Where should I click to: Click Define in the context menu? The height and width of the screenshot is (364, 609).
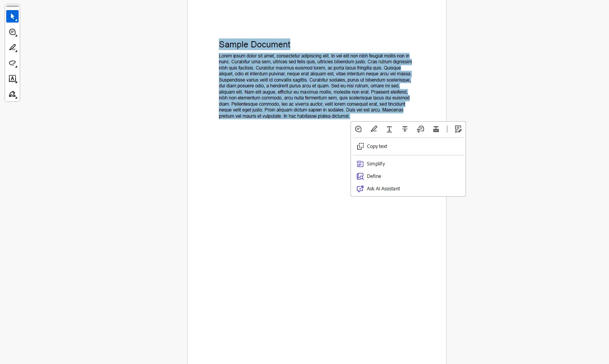[373, 176]
